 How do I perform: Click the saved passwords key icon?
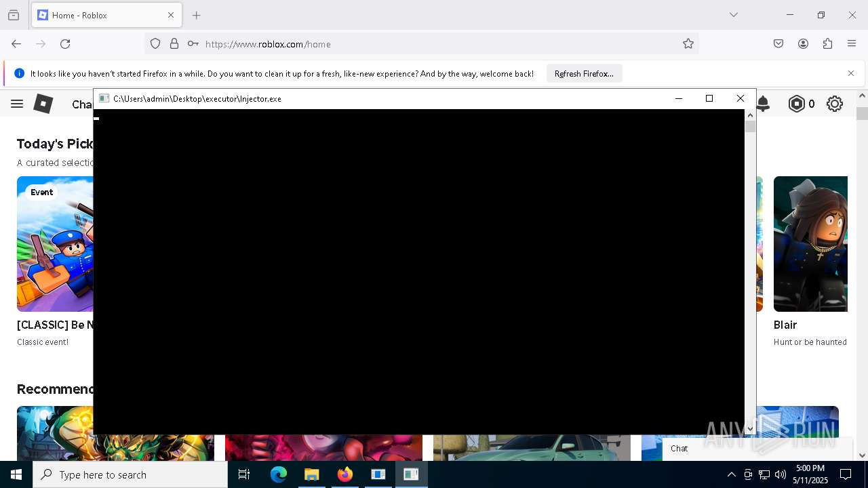click(x=193, y=44)
